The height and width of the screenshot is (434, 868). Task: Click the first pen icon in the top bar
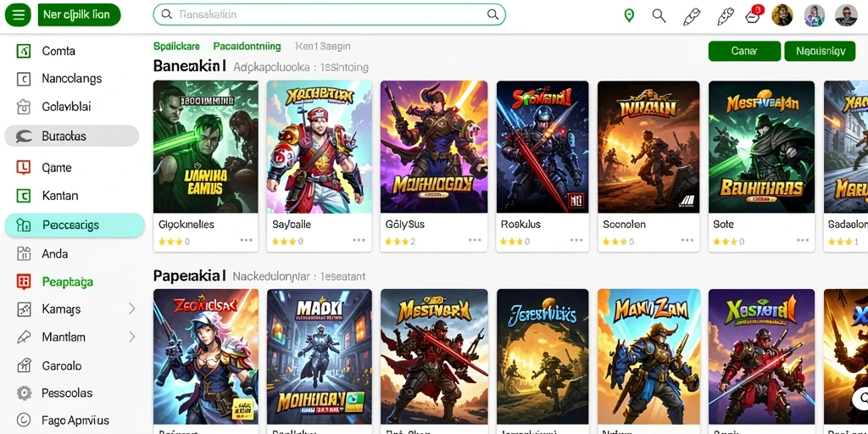pyautogui.click(x=691, y=16)
